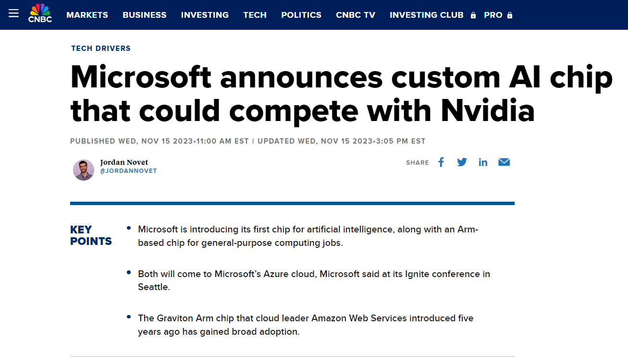Open the hamburger navigation menu

(13, 13)
